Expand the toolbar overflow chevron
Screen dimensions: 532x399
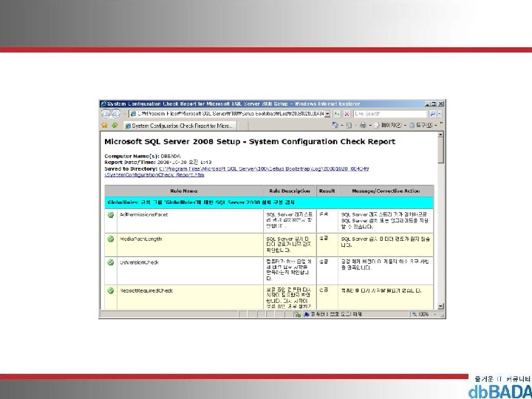441,124
